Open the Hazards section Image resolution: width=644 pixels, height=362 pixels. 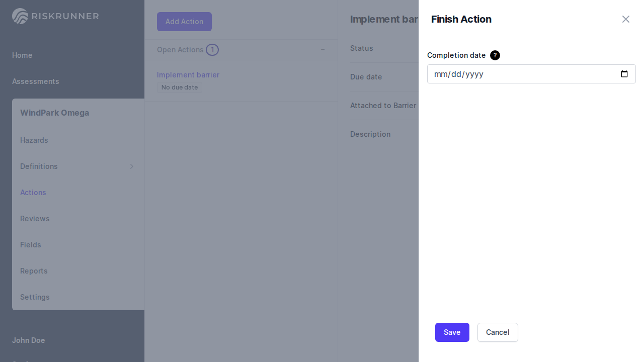(x=34, y=140)
